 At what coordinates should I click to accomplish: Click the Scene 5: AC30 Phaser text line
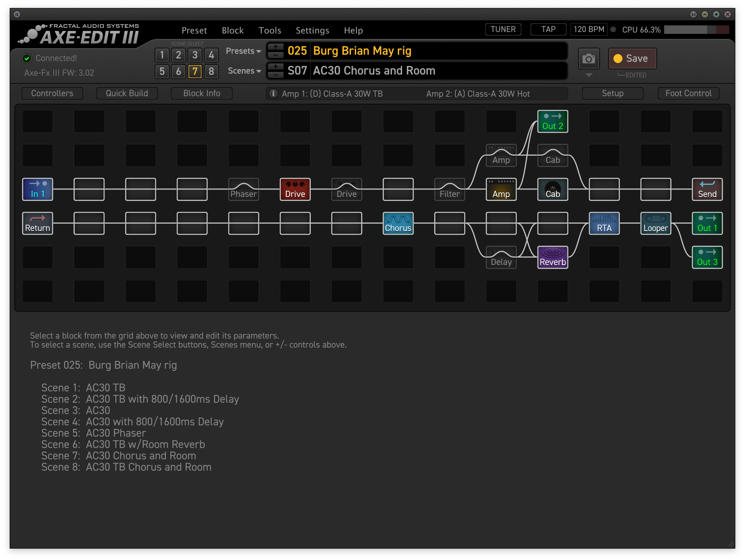93,434
